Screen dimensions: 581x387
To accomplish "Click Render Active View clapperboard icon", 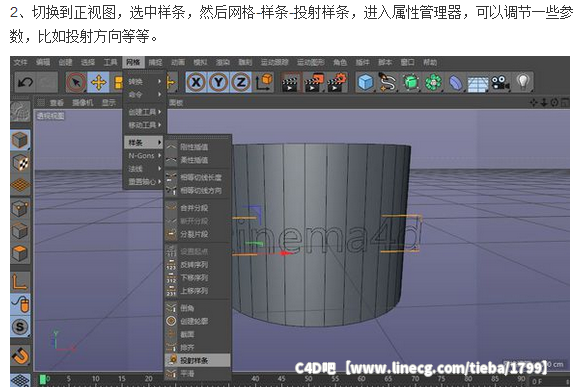I will (x=290, y=82).
